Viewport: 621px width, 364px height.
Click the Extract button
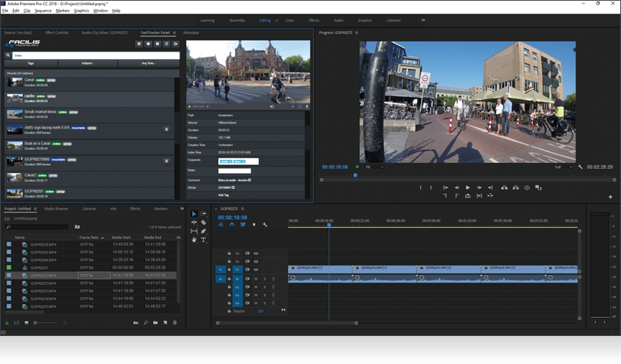(515, 187)
